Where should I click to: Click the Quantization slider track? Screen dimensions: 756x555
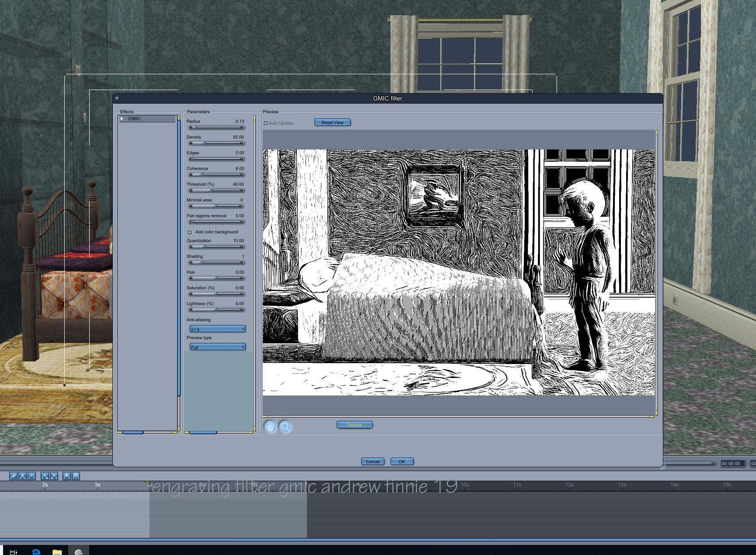click(216, 246)
